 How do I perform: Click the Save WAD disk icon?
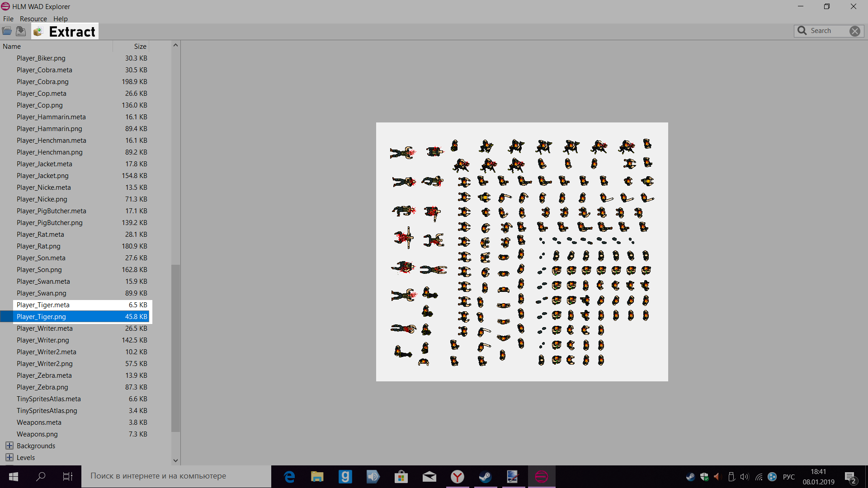[x=21, y=31]
